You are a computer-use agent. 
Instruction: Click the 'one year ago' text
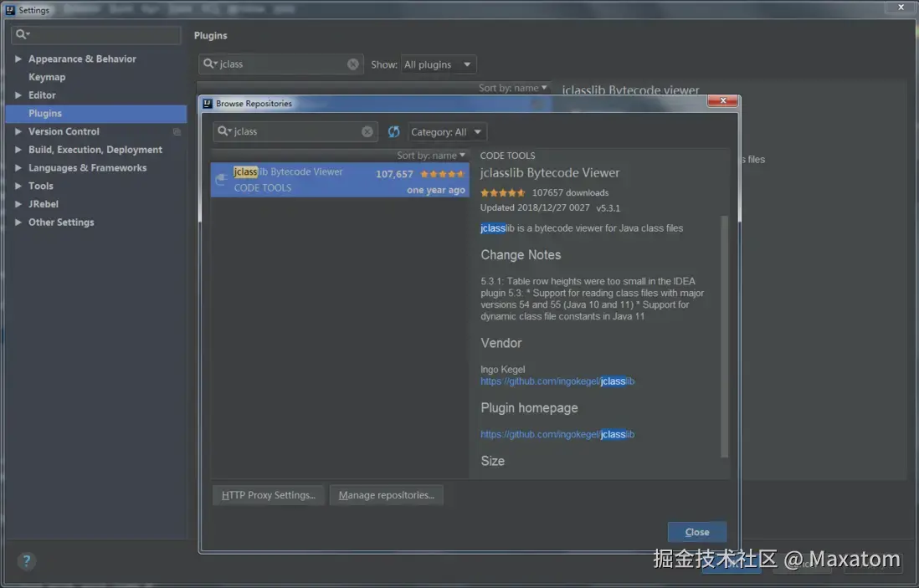pyautogui.click(x=436, y=191)
